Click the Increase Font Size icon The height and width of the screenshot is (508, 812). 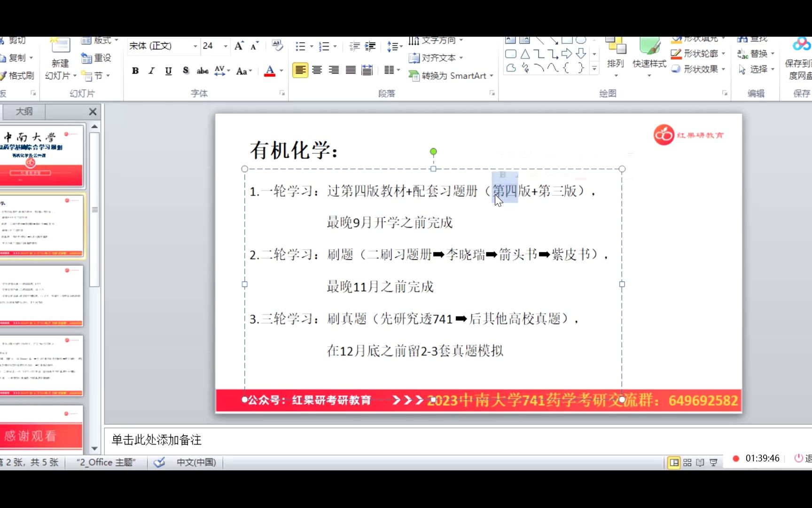[x=239, y=46]
